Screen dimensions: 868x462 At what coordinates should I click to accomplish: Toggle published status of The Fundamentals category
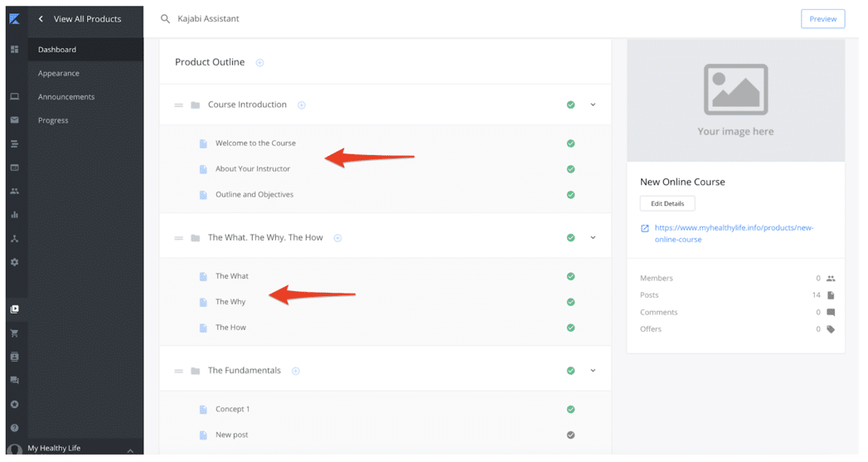pyautogui.click(x=570, y=371)
